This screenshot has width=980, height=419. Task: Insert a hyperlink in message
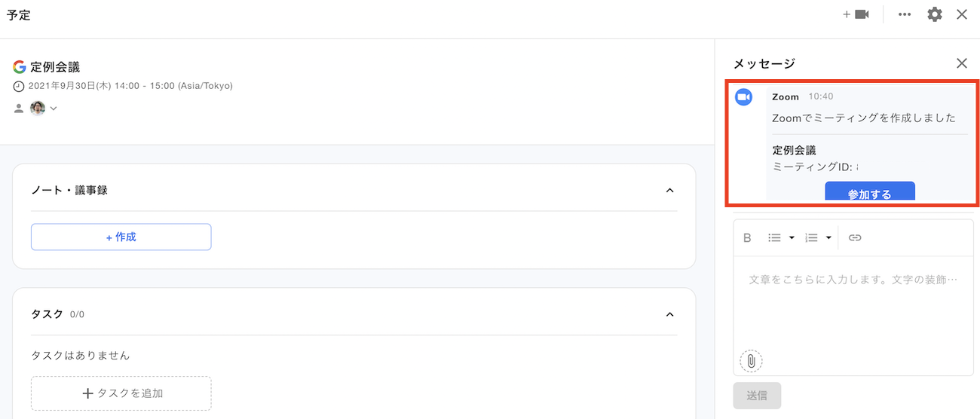click(854, 237)
